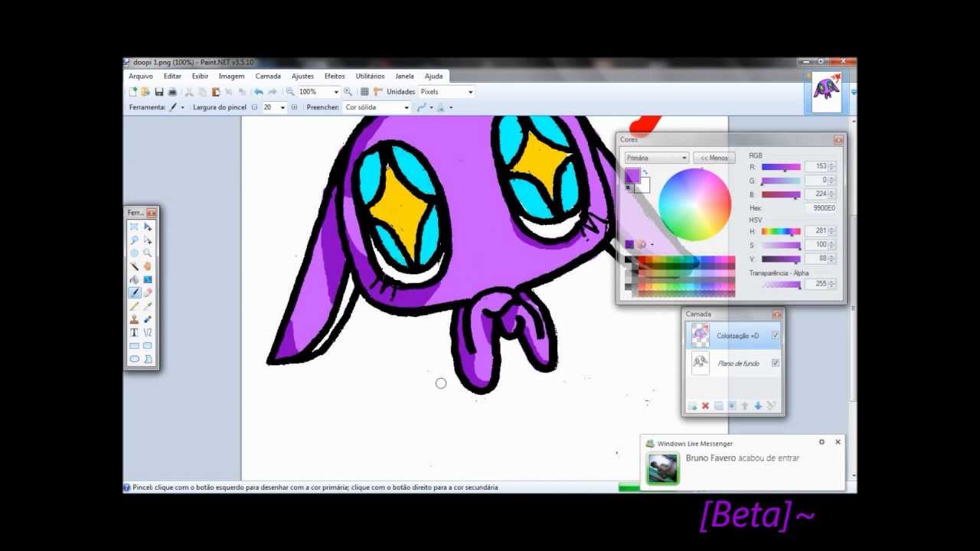Select the Pan hand tool

tap(148, 266)
